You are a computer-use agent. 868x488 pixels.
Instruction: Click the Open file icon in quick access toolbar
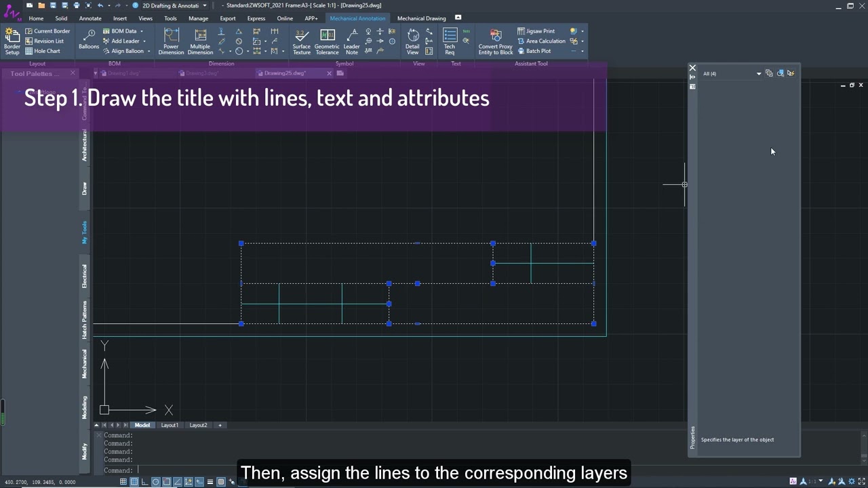click(41, 5)
